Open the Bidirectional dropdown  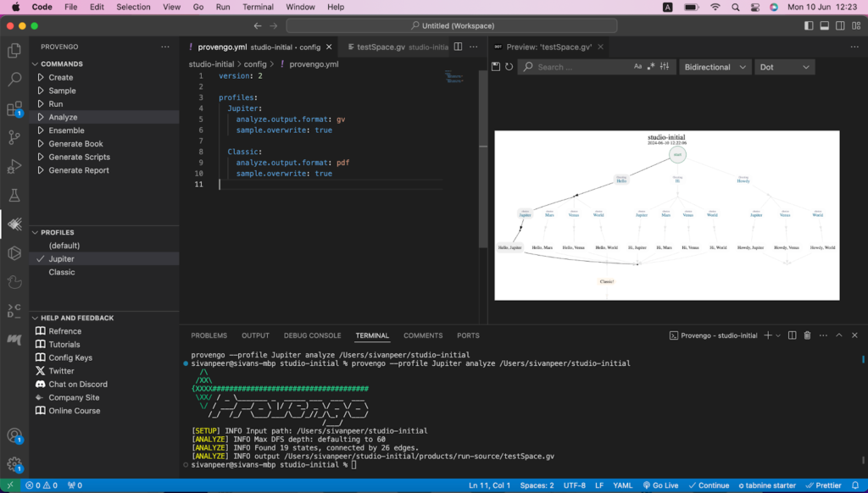coord(715,67)
